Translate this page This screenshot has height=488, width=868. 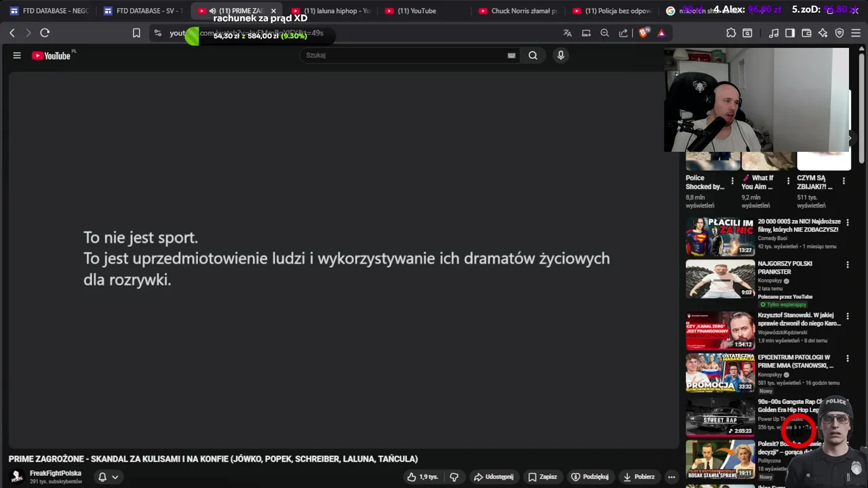coord(568,33)
